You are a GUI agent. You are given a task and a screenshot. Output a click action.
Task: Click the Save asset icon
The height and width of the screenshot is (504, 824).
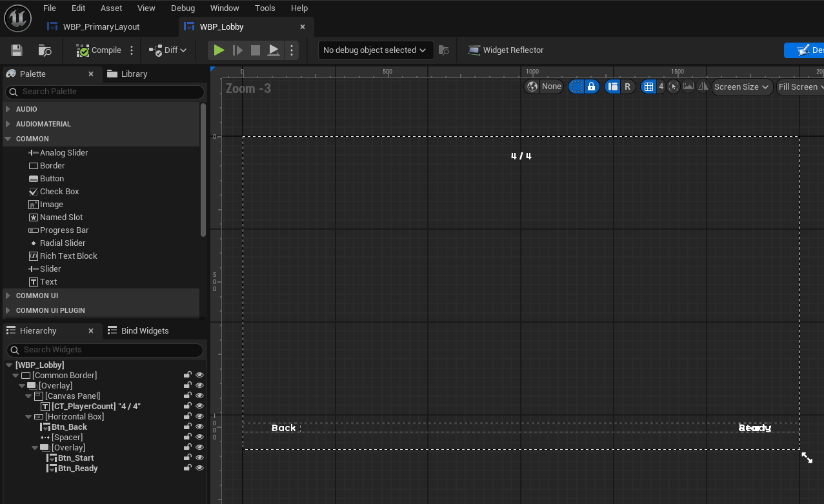(17, 50)
